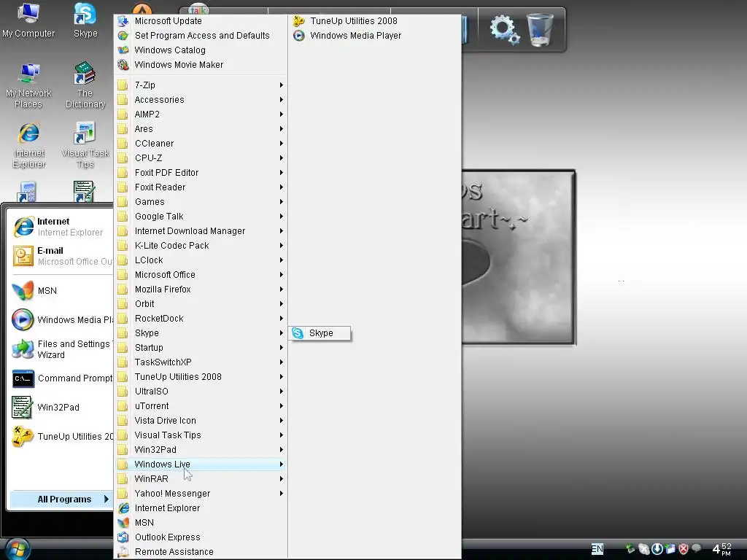This screenshot has width=747, height=560.
Task: Click Microsoft Update icon
Action: tap(123, 21)
